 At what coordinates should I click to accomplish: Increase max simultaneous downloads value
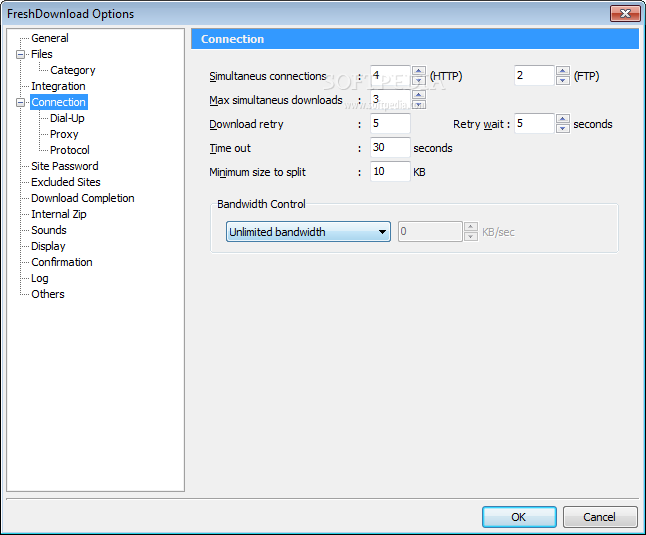click(x=419, y=95)
